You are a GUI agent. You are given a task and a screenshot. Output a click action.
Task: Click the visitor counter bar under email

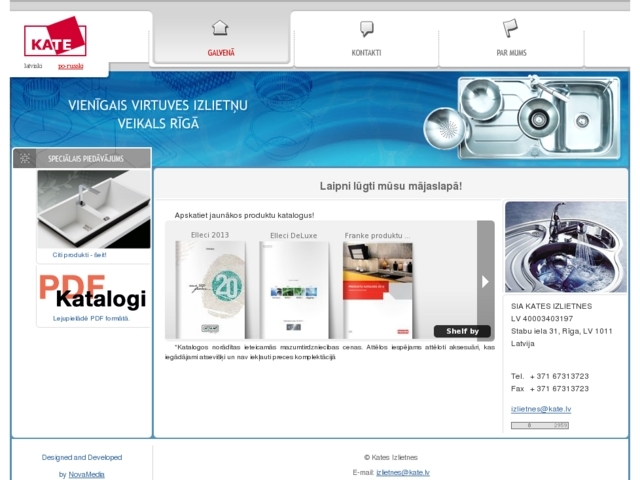(540, 425)
